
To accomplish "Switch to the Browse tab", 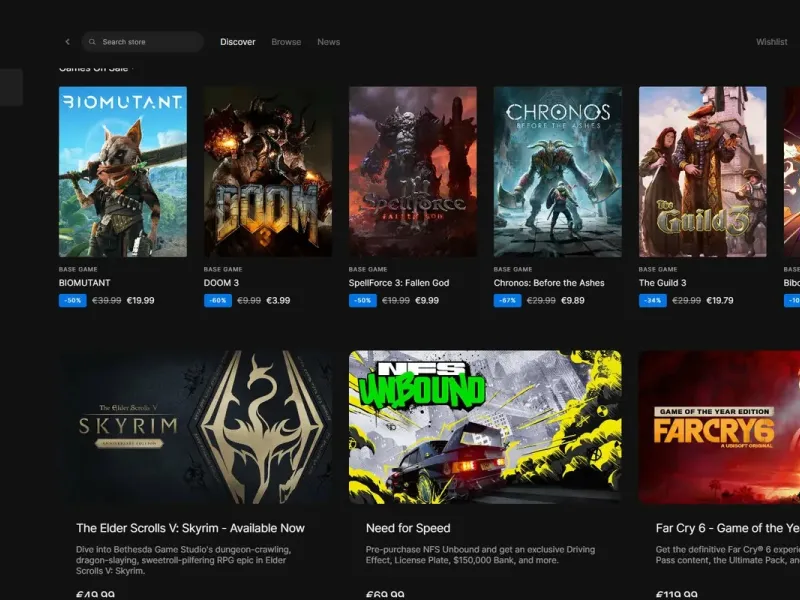I will point(286,42).
